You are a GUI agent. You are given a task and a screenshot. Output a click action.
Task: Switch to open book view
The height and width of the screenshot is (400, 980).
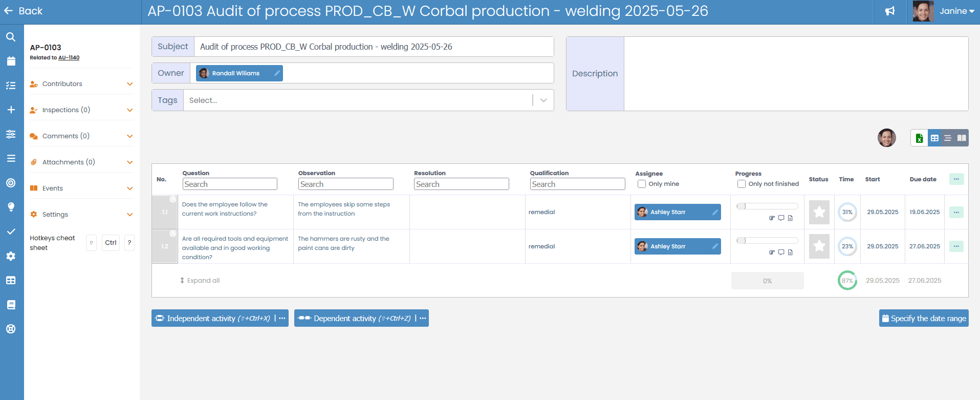(x=962, y=138)
